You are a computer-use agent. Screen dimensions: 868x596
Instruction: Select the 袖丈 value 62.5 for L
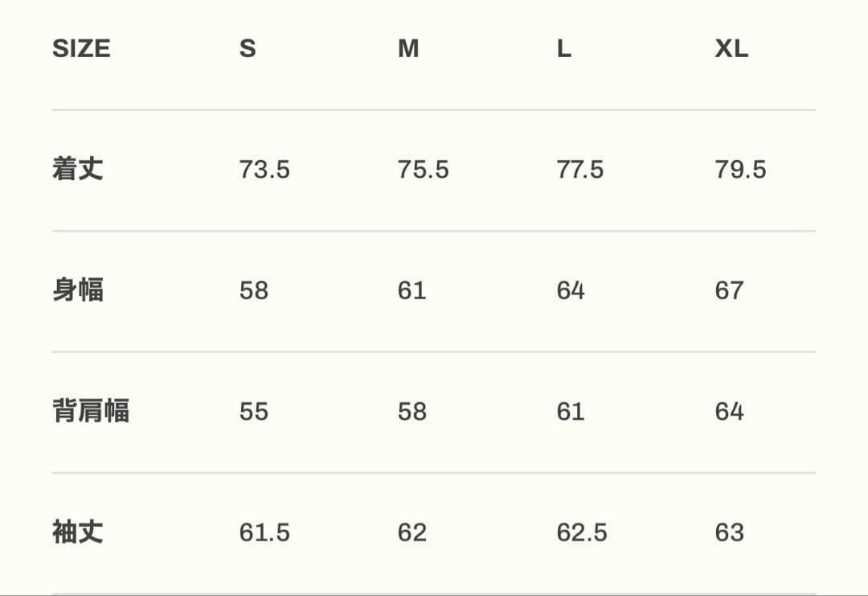[582, 532]
